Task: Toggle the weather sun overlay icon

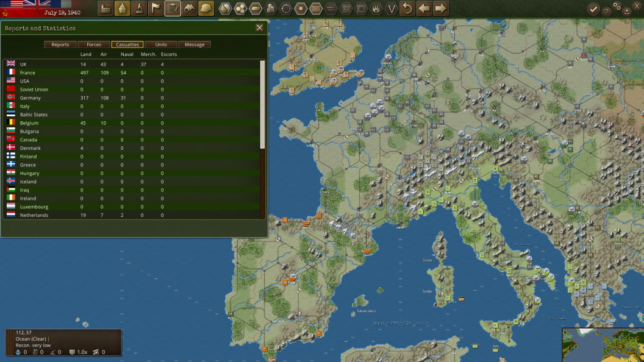Action: click(301, 9)
